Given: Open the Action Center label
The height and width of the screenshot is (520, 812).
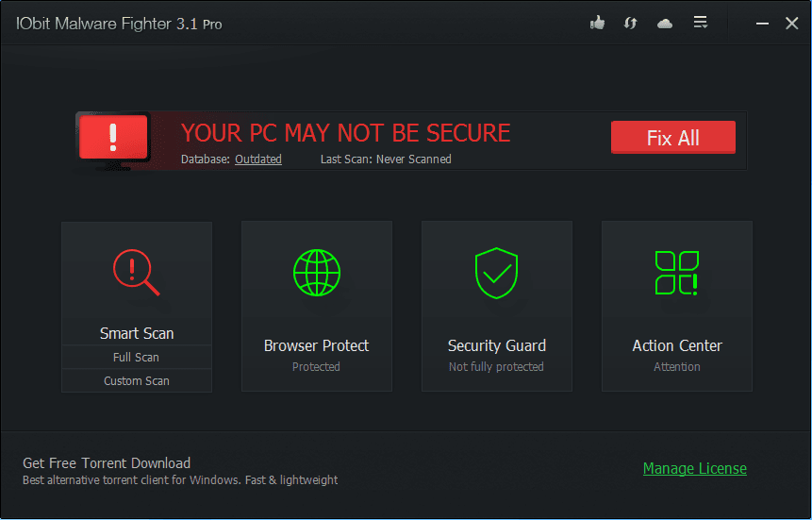Looking at the screenshot, I should [677, 345].
